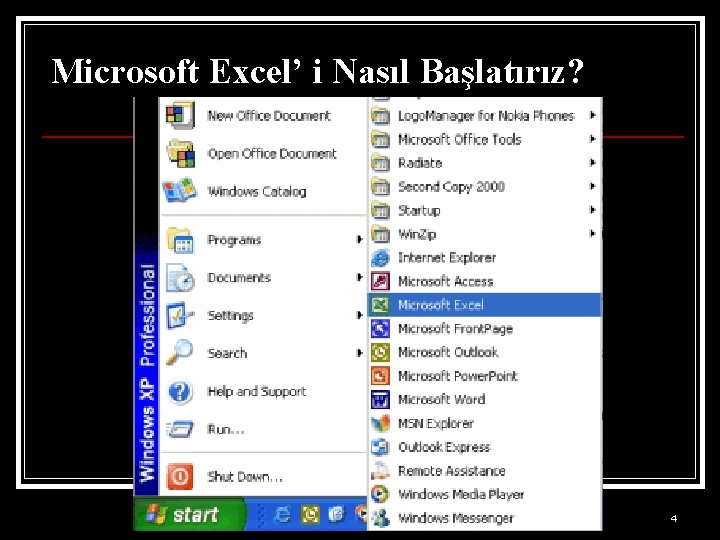
Task: Click the Microsoft Office Tools folder icon
Action: coord(380,139)
